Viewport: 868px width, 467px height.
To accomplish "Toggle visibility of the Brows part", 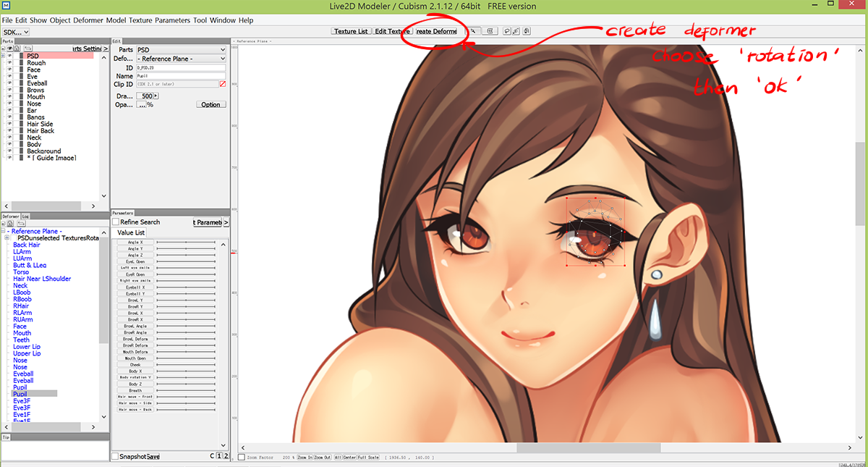I will (9, 91).
